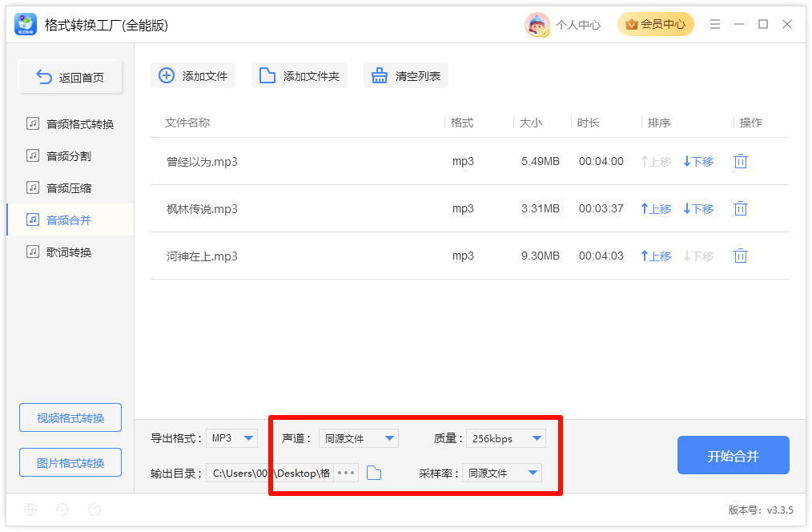Click 5.49MB size of 曾经以为.mp3
The image size is (812, 532).
tap(540, 161)
